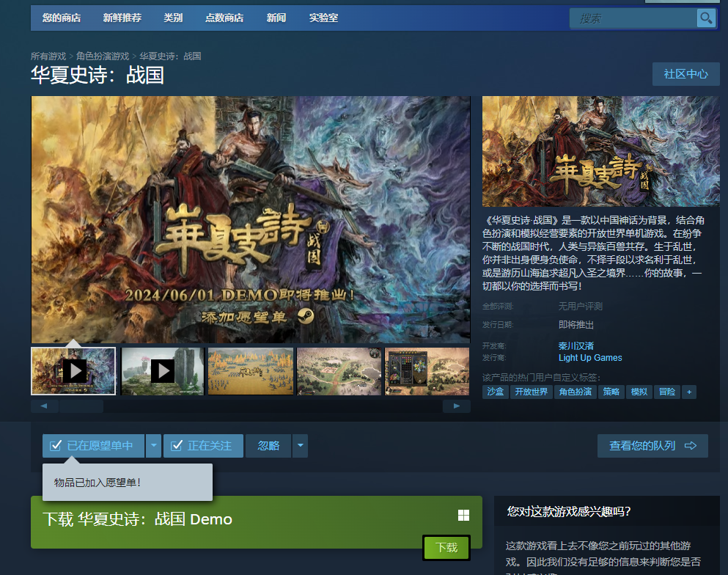Image resolution: width=728 pixels, height=575 pixels.
Task: Open developer link 秦川汉渚
Action: point(576,346)
